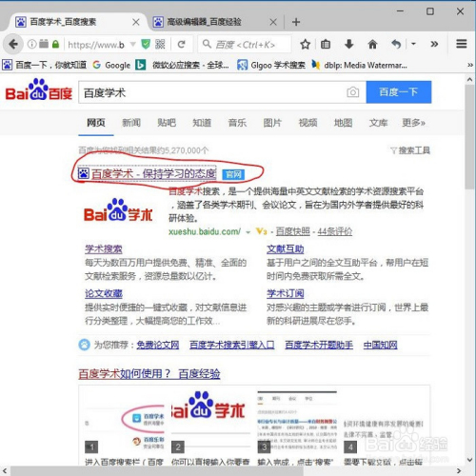Click the 百度一下 search button

(399, 92)
